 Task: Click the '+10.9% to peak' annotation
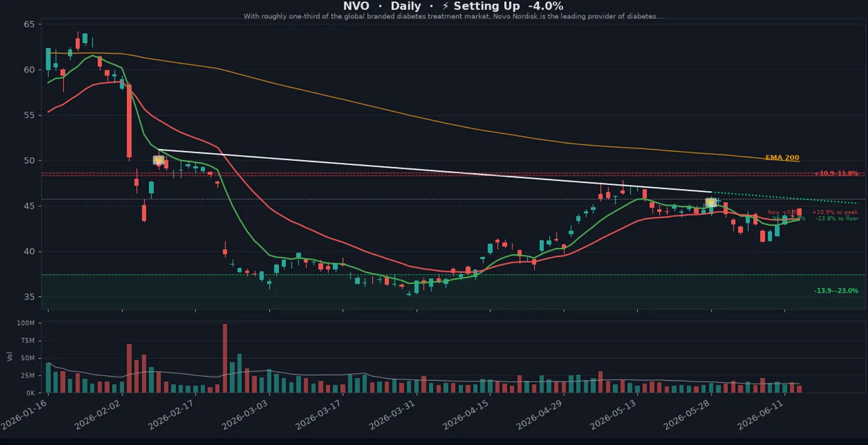click(x=835, y=212)
